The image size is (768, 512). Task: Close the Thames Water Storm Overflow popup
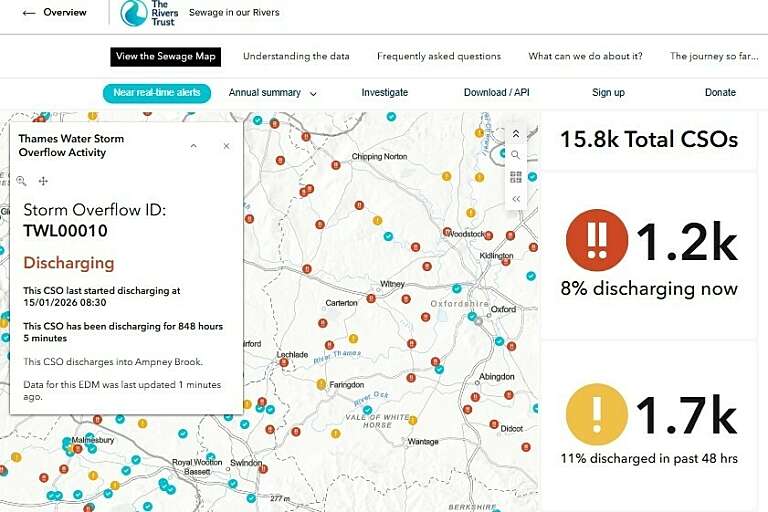pos(226,146)
